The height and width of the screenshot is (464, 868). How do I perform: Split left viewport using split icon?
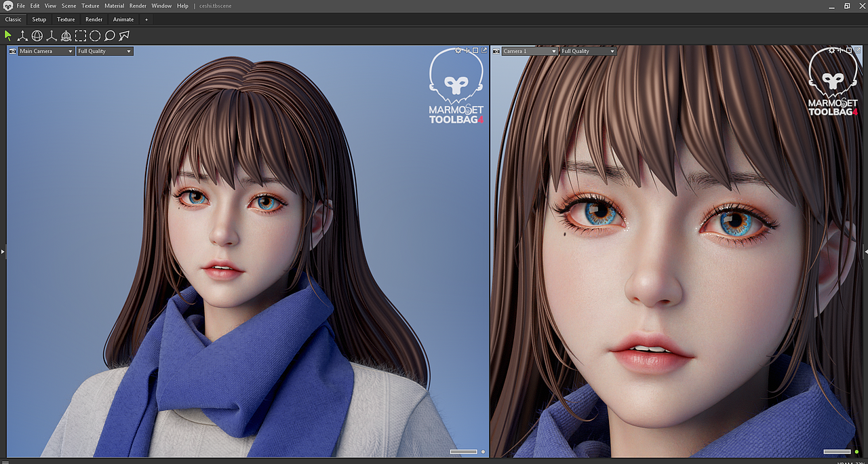pos(467,50)
